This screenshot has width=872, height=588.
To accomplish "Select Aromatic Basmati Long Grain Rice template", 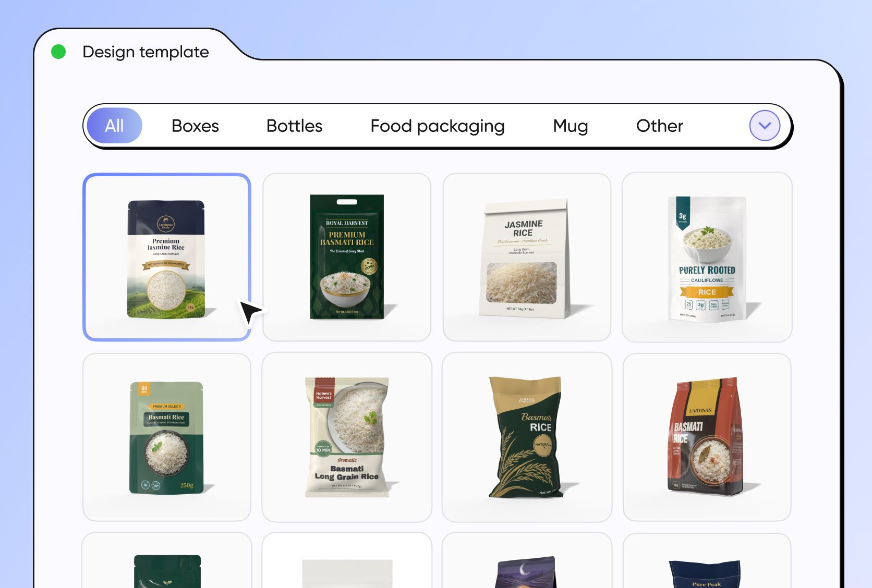I will pos(347,437).
